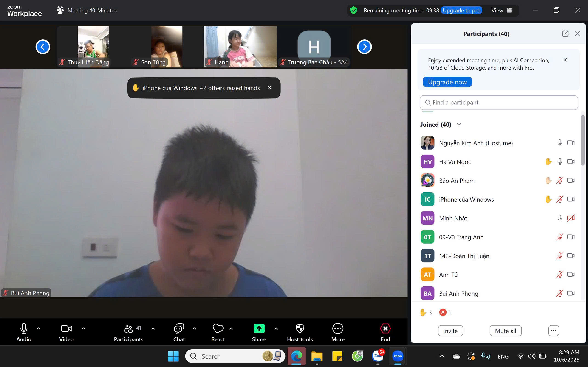Unmute Bảo An Phạm's microphone
Screen dimensions: 588x367
click(560, 181)
